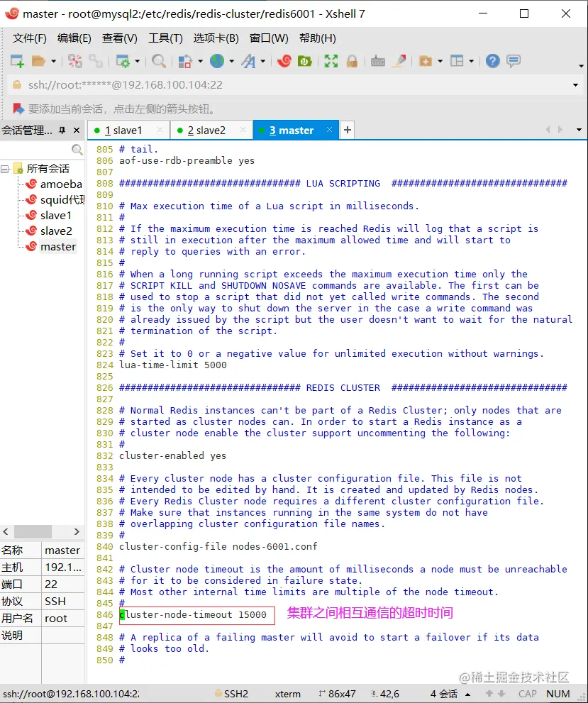The image size is (588, 703).
Task: Click the 4 会话 status bar arrow
Action: (x=468, y=694)
